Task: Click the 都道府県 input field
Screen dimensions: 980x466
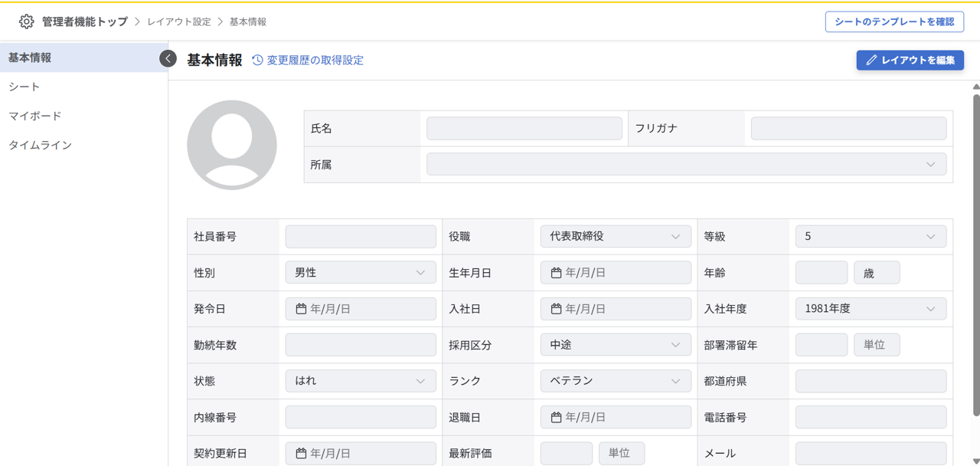Action: (871, 381)
